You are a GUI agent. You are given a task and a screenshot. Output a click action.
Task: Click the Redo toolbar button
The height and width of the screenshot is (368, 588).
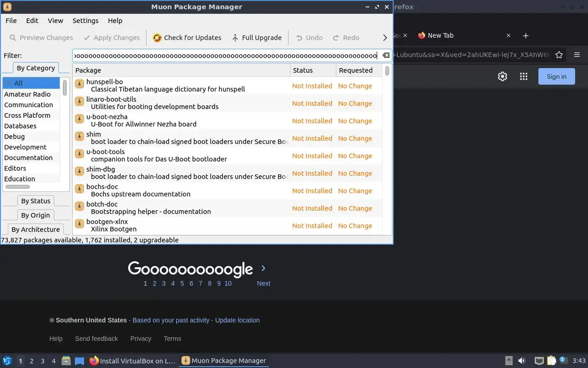(x=346, y=38)
